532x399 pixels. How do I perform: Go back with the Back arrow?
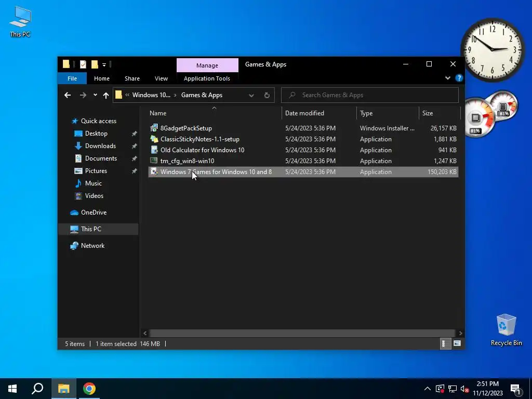coord(68,95)
